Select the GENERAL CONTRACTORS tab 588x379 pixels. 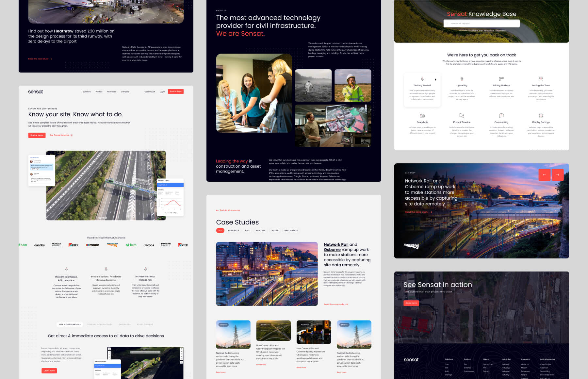tap(100, 324)
